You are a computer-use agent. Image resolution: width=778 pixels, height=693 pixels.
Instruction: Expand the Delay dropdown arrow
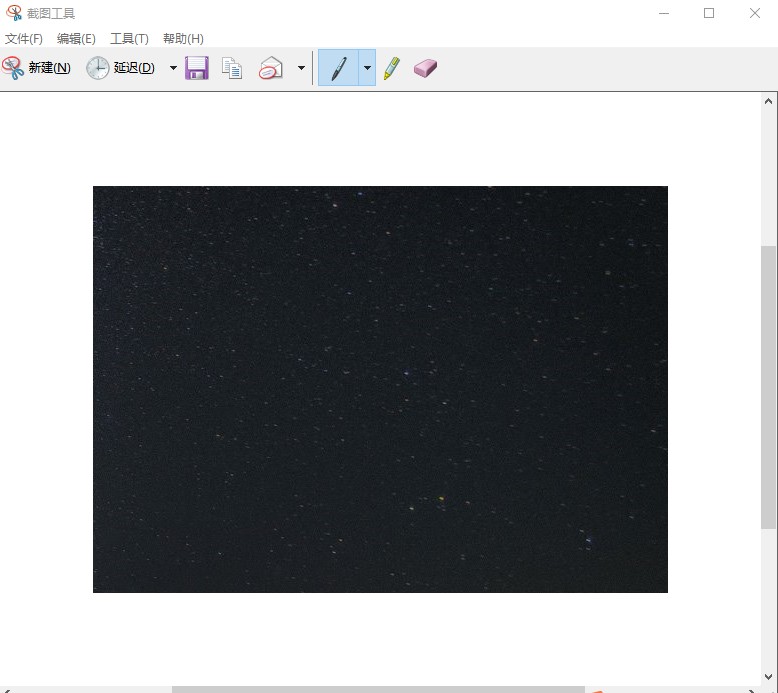tap(173, 67)
